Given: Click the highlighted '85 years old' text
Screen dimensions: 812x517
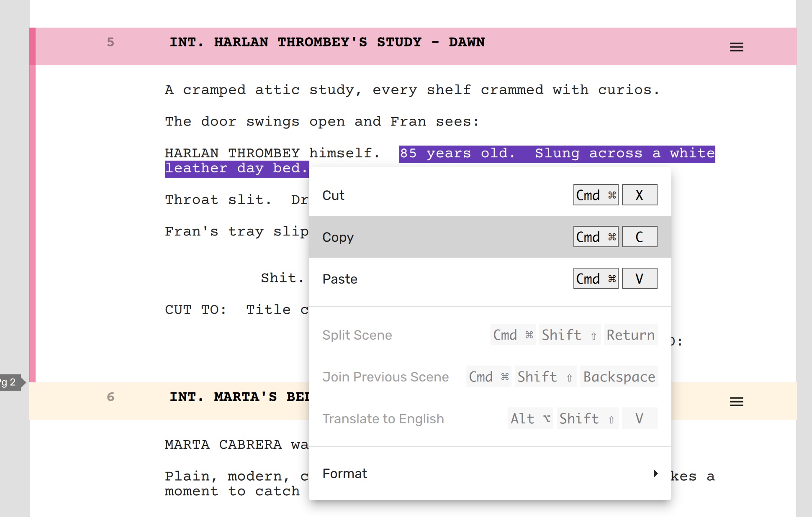Looking at the screenshot, I should pos(457,154).
